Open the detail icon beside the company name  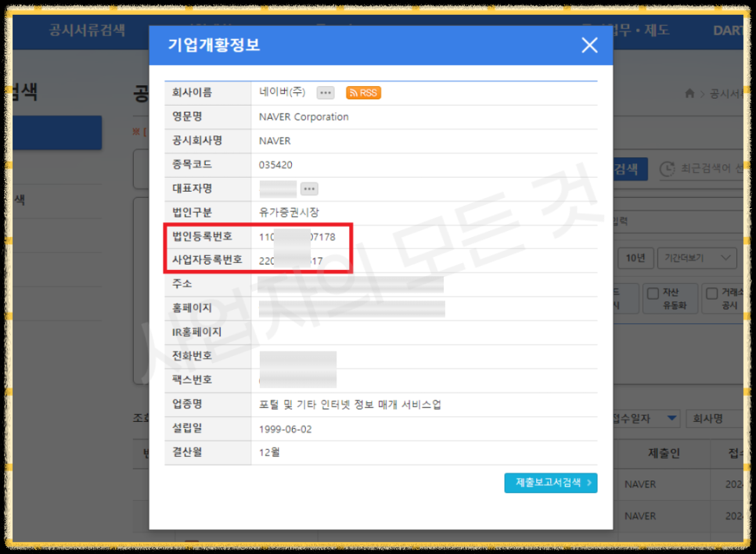point(326,92)
